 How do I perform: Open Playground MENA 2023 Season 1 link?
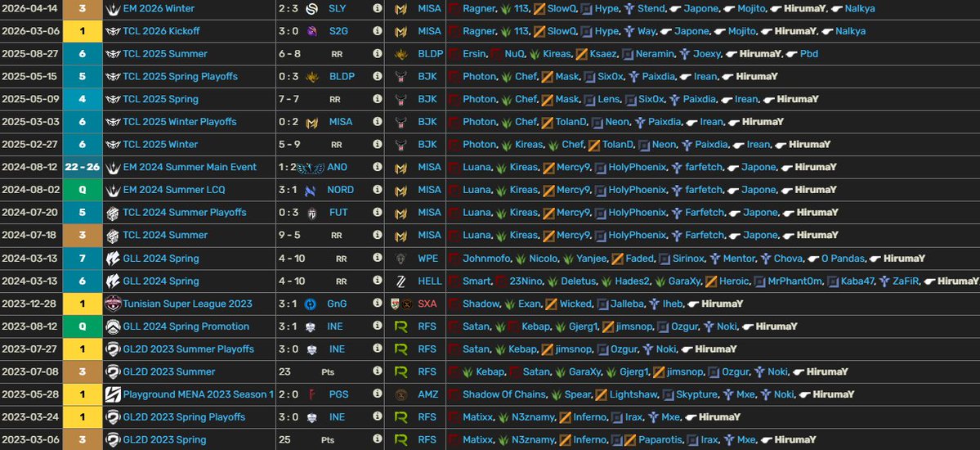click(198, 394)
